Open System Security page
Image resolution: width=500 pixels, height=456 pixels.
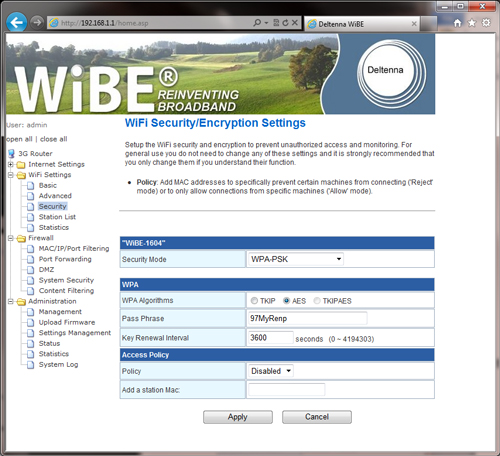pyautogui.click(x=66, y=280)
